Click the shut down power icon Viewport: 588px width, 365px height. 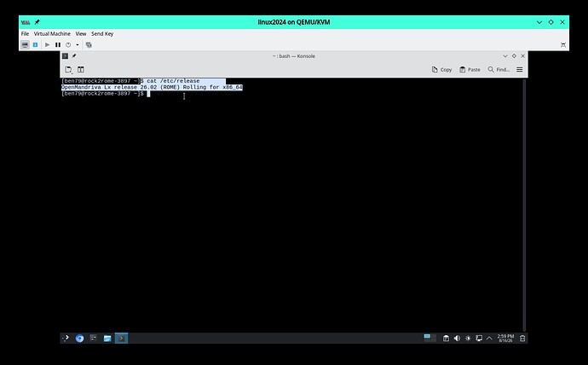click(x=68, y=45)
